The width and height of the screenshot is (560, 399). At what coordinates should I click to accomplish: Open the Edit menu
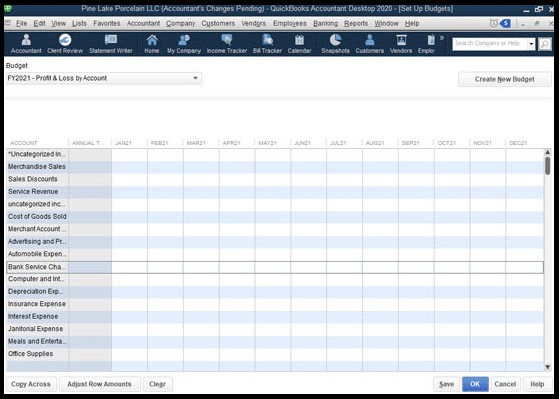(39, 24)
